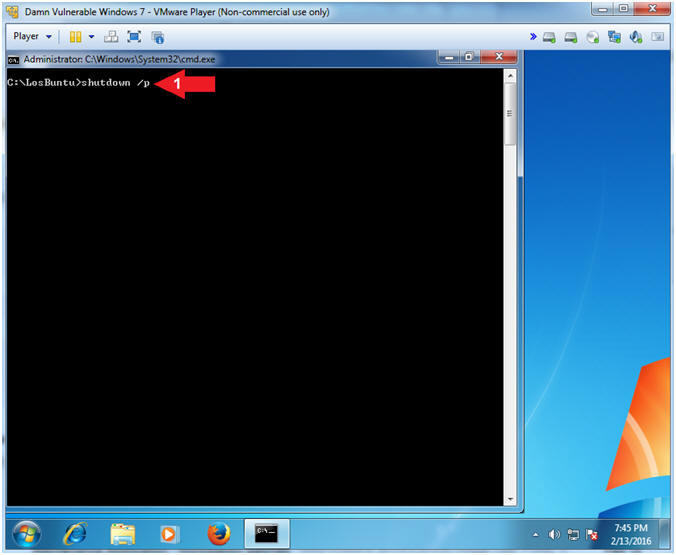Image resolution: width=676 pixels, height=555 pixels.
Task: Expand the hidden devices chevron in VMware toolbar
Action: click(x=533, y=37)
